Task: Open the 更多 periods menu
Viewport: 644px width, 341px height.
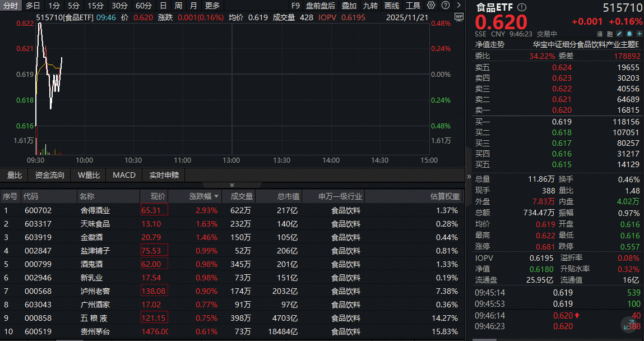Action: tap(212, 6)
